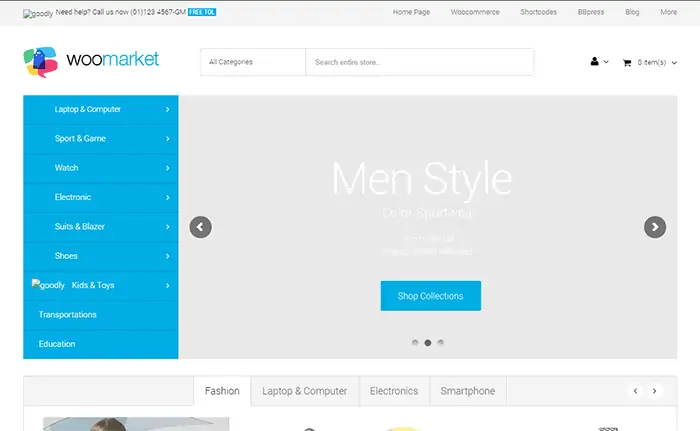This screenshot has width=700, height=431.
Task: Click the woomarket logo
Action: [91, 62]
